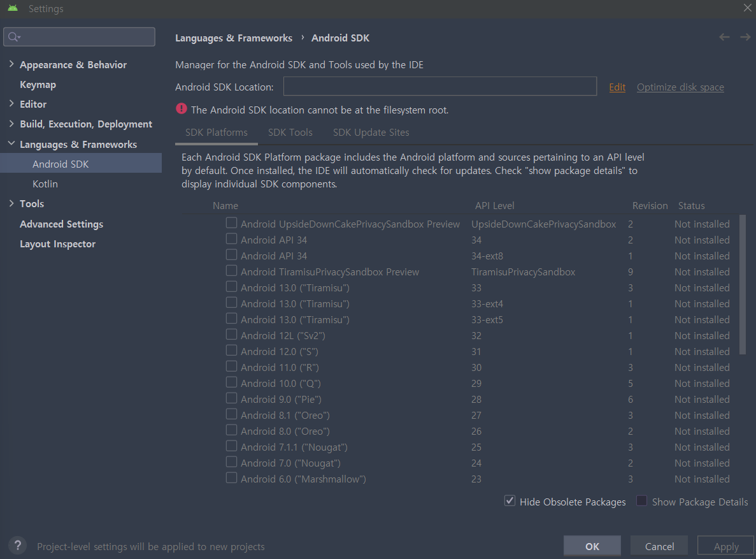
Task: Click the Android logo in title bar
Action: click(13, 8)
